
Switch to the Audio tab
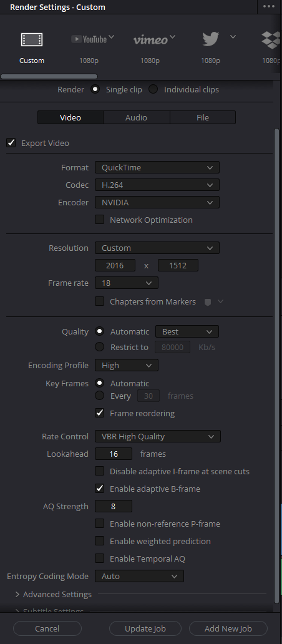[136, 117]
